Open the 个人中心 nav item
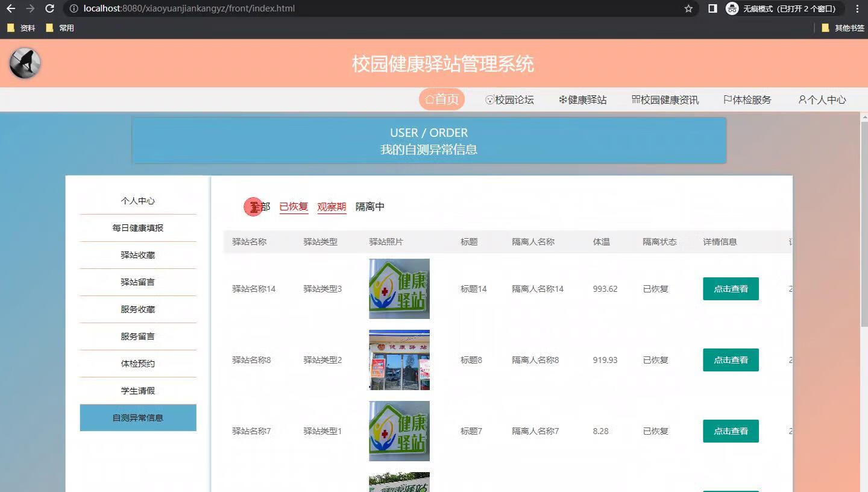The image size is (868, 492). pyautogui.click(x=822, y=99)
